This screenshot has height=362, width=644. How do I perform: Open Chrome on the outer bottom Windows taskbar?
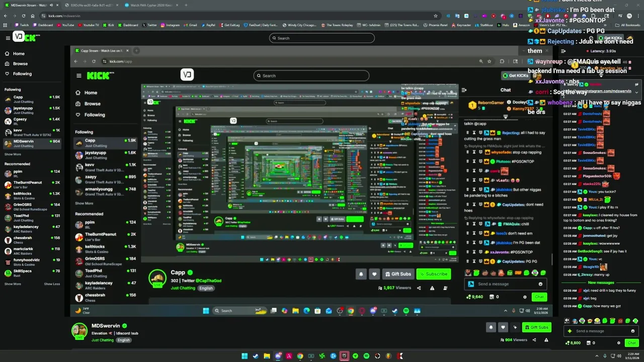pos(300,356)
